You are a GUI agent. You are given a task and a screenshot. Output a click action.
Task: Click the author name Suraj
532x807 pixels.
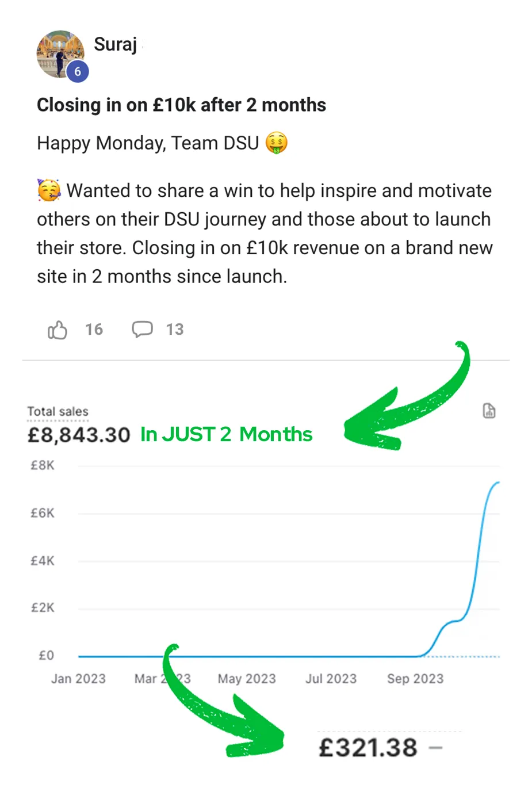coord(116,44)
